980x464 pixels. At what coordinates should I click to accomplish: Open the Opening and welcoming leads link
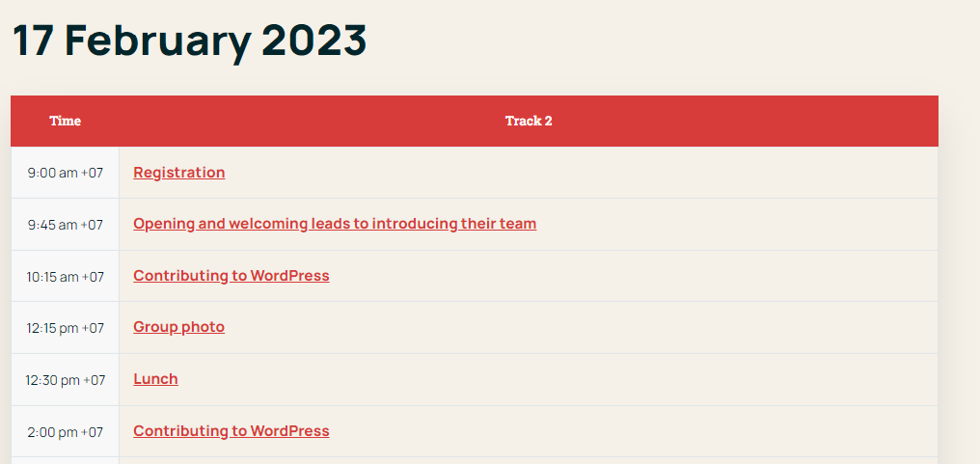335,224
